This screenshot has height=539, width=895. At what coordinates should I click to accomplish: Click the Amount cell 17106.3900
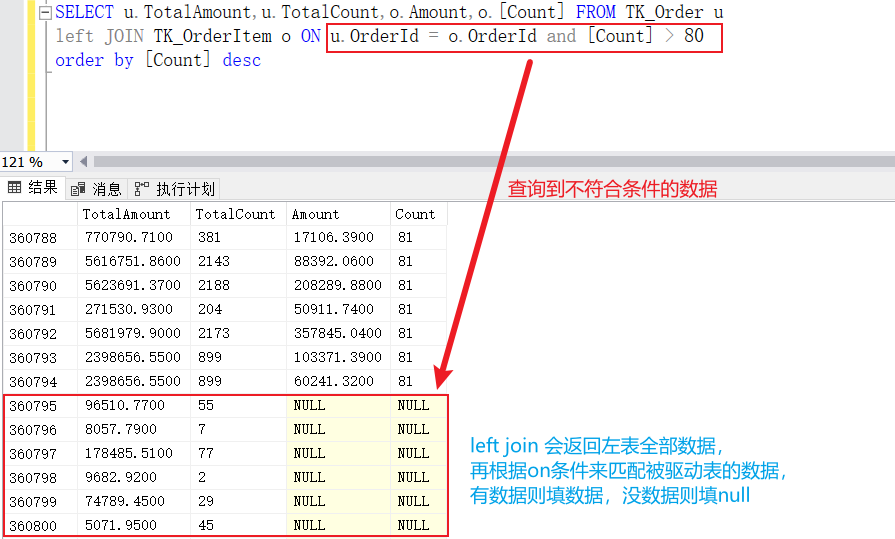[338, 238]
